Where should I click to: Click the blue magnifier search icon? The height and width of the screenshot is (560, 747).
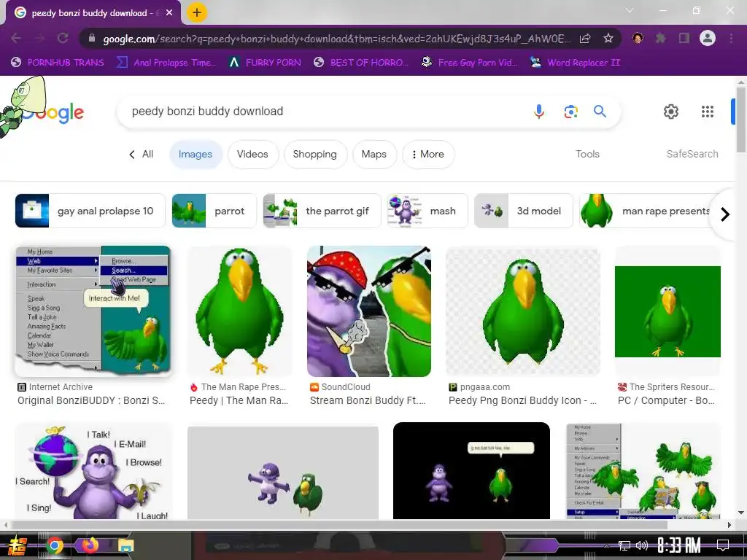600,112
